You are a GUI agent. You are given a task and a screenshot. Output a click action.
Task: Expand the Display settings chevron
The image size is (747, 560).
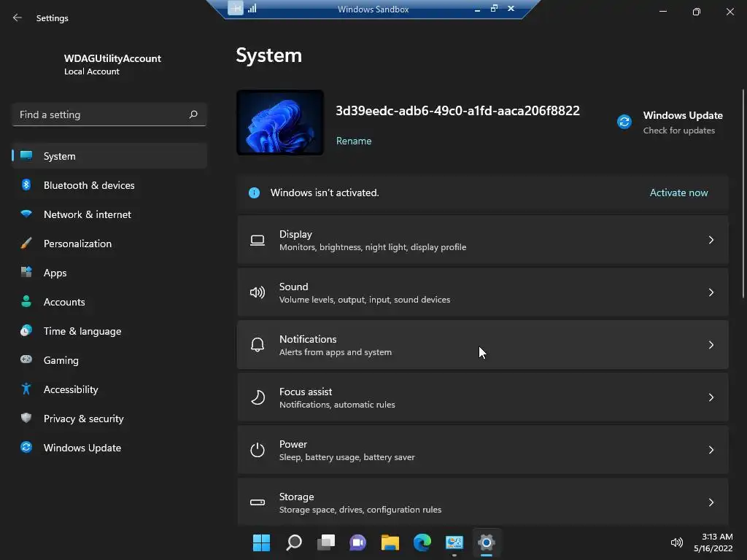[x=711, y=240]
